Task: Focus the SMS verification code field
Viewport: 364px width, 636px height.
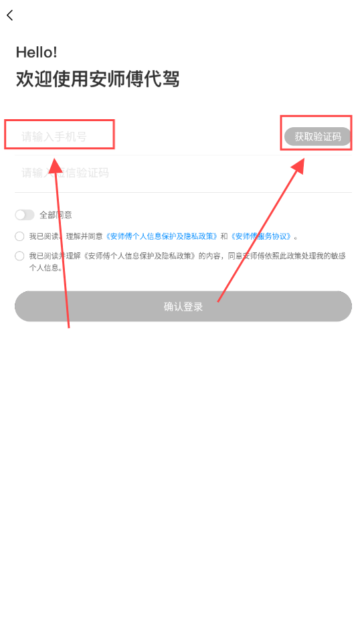Action: (x=183, y=173)
